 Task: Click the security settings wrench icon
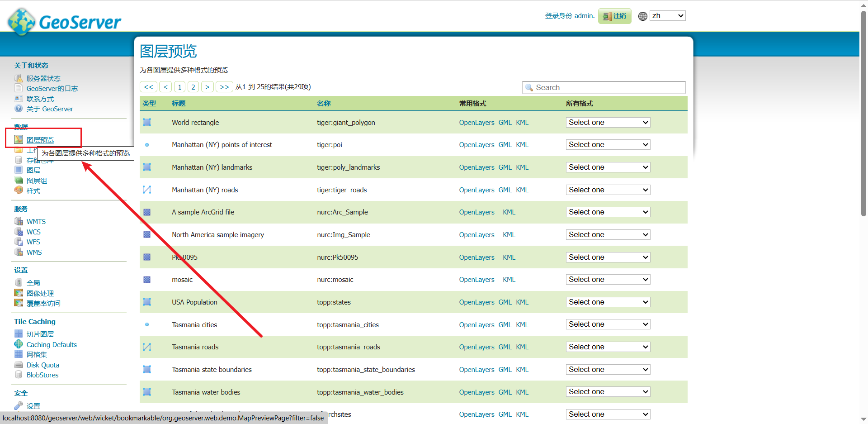coord(19,406)
